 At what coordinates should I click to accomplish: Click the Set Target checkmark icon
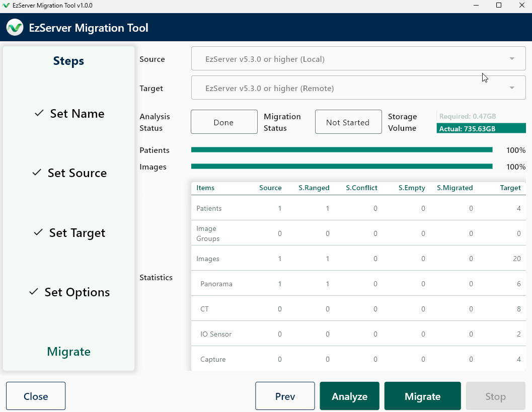click(x=38, y=232)
